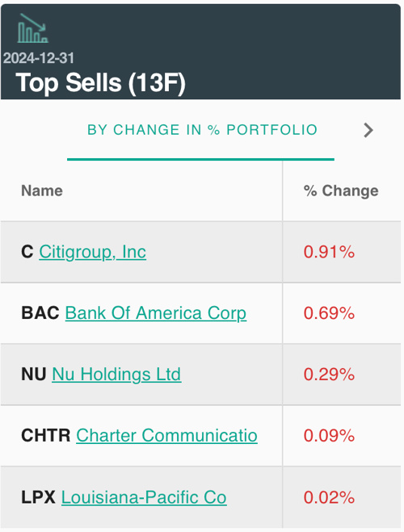Click the 0.29% value for Nu Holdings
The image size is (404, 532).
click(329, 375)
